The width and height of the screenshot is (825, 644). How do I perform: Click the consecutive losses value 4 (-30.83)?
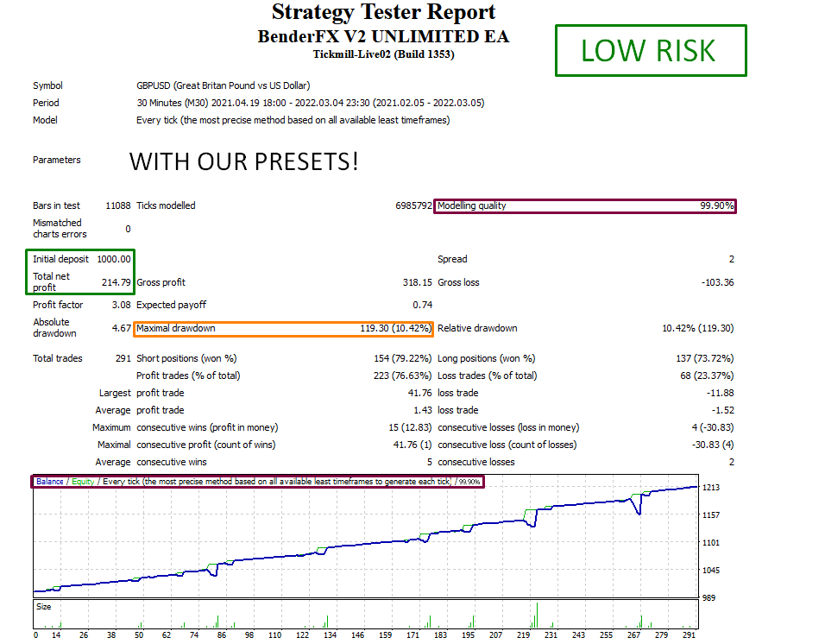click(713, 428)
